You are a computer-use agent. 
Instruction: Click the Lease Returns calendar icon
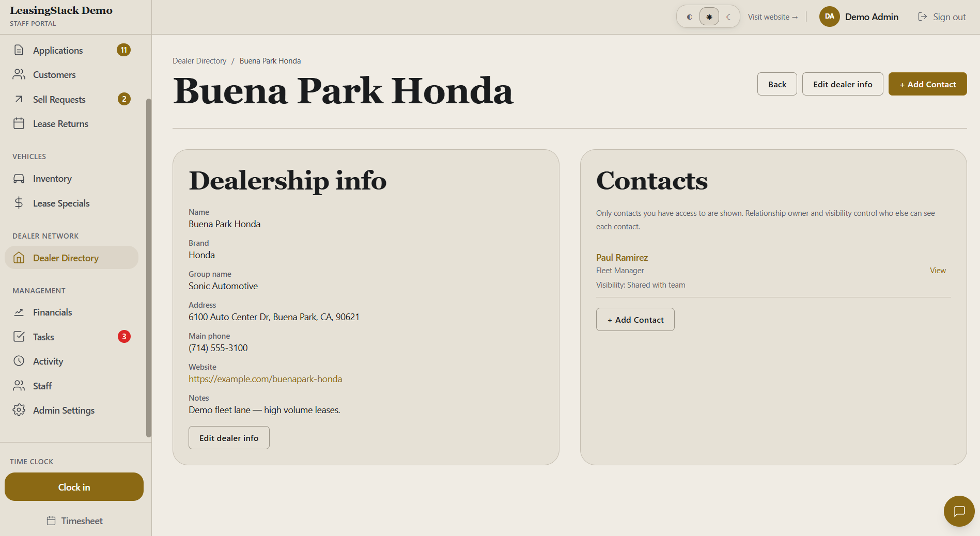point(19,123)
